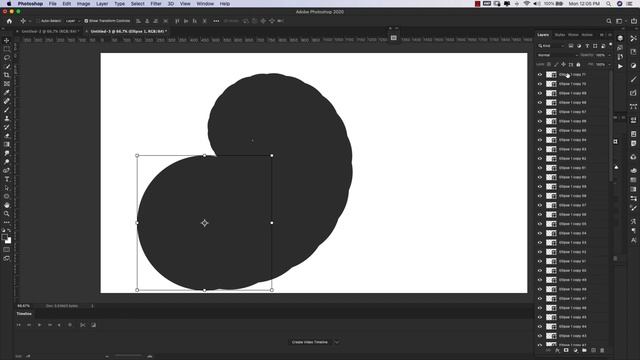Select the Ellipse shape tool
640x360 pixels.
[x=7, y=196]
